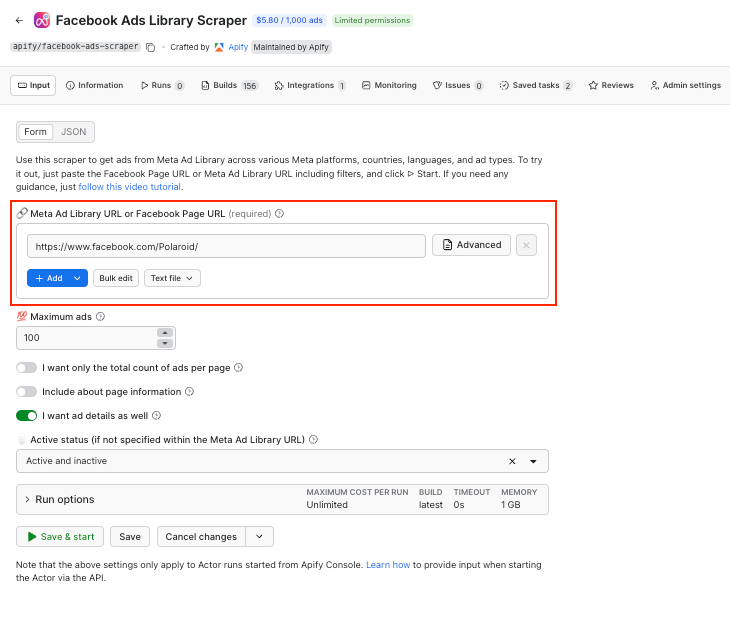Screen dimensions: 730x623
Task: Click the Facebook Page URL input field
Action: click(226, 246)
